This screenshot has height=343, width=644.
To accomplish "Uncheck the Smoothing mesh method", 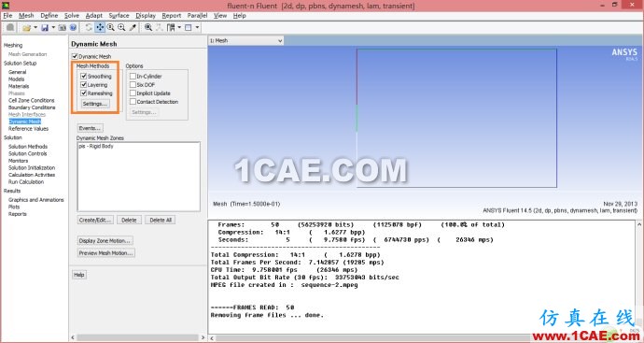I will (84, 76).
